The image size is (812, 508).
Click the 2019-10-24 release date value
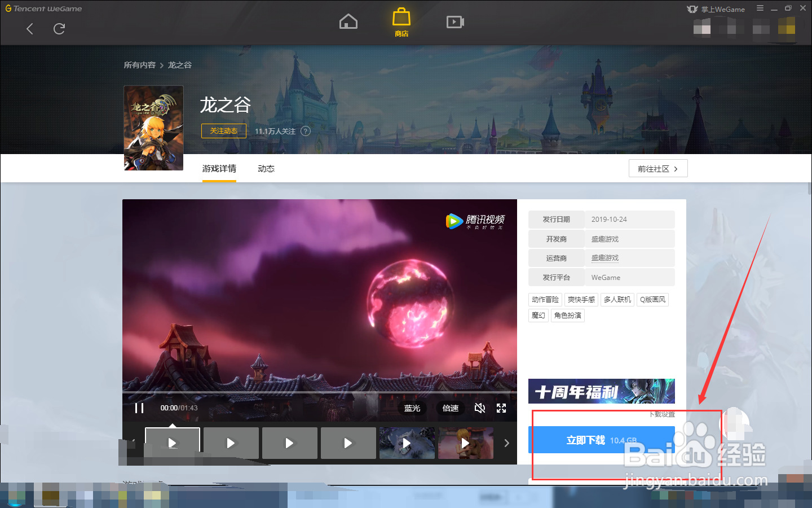[609, 220]
